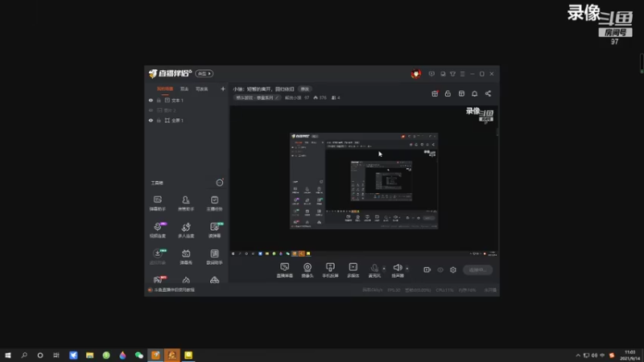Open the 房管助手 room manager tool
Image resolution: width=644 pixels, height=362 pixels.
pyautogui.click(x=186, y=204)
